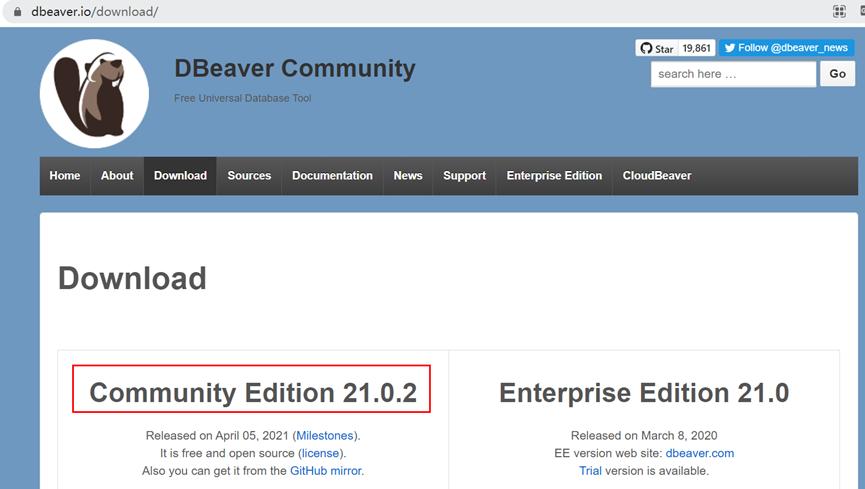Click the dbeaver.io/download/ address bar URL
The width and height of the screenshot is (865, 489).
point(94,12)
